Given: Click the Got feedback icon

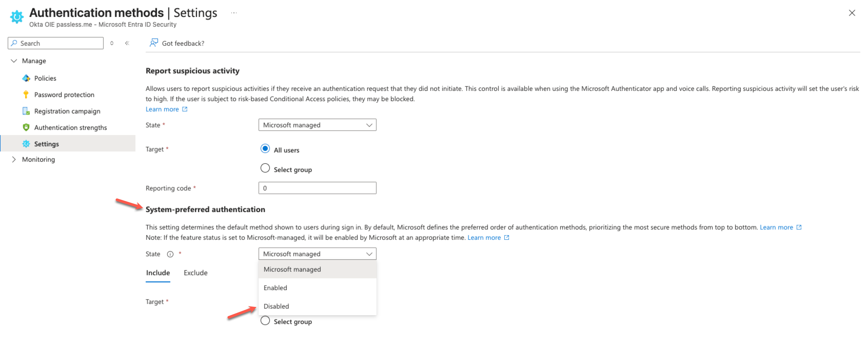Looking at the screenshot, I should coord(154,43).
